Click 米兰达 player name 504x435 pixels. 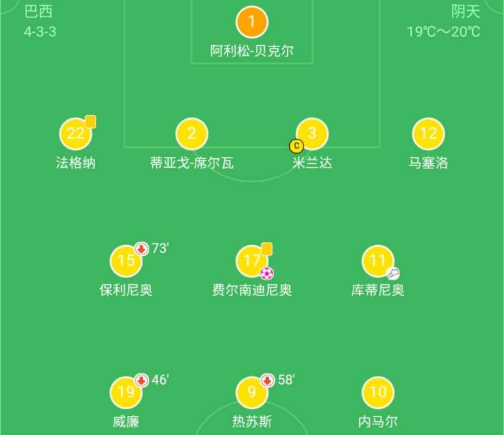pos(312,163)
